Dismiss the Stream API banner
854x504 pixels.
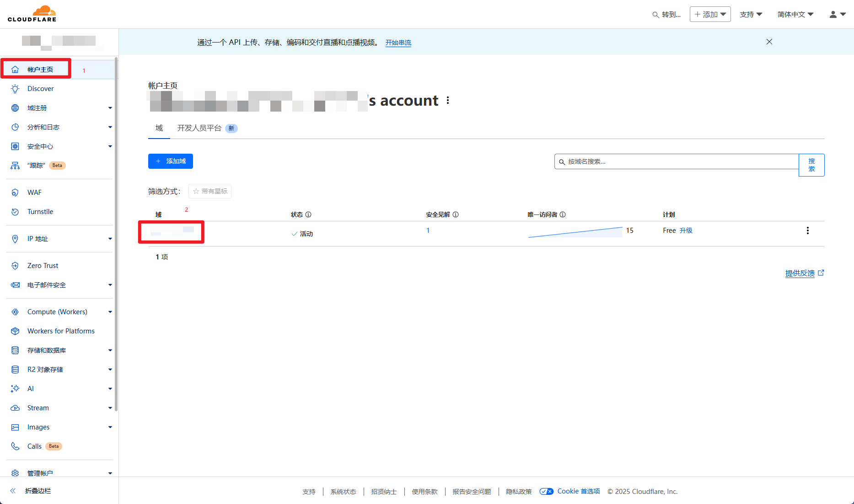point(769,42)
